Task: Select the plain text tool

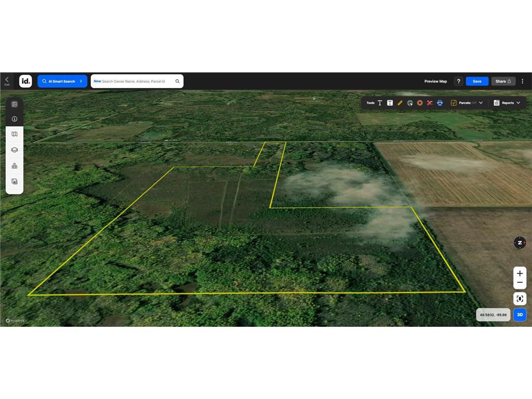Action: click(380, 103)
